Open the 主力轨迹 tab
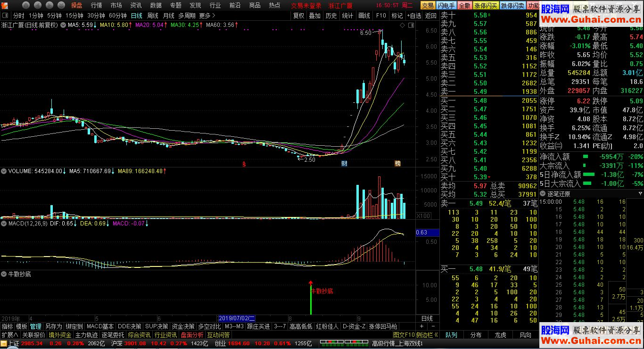The image size is (644, 349). pos(86,335)
